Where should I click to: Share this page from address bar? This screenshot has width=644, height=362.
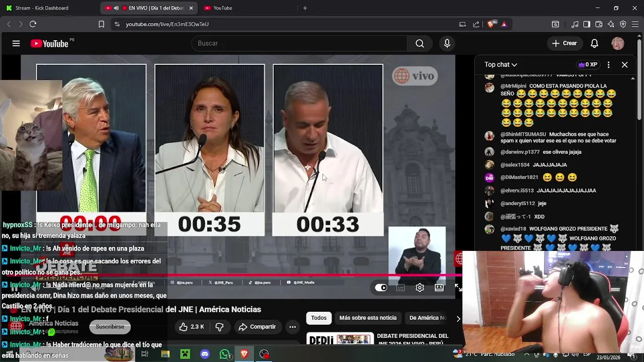coord(476,24)
